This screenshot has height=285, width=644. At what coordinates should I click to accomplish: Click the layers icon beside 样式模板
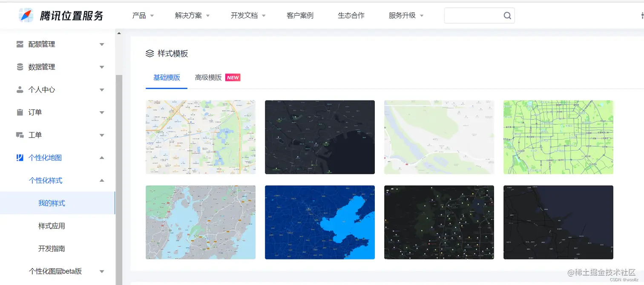tap(149, 53)
